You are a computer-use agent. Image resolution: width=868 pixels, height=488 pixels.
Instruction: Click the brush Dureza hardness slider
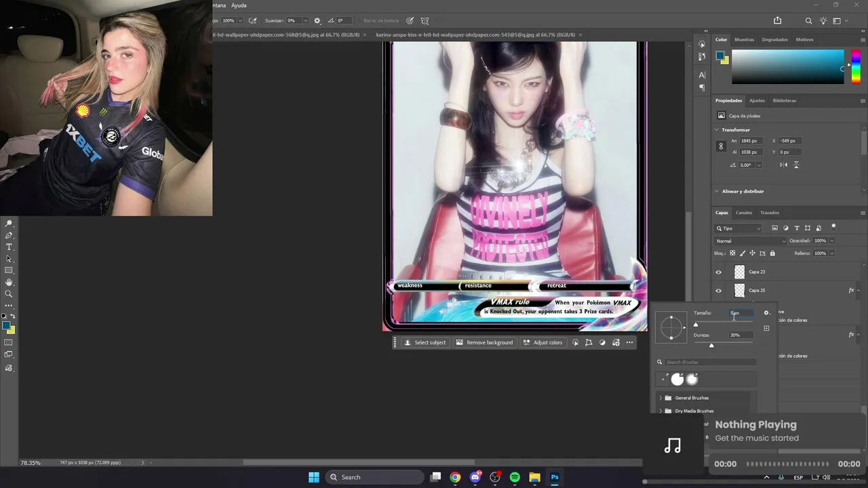click(x=724, y=345)
